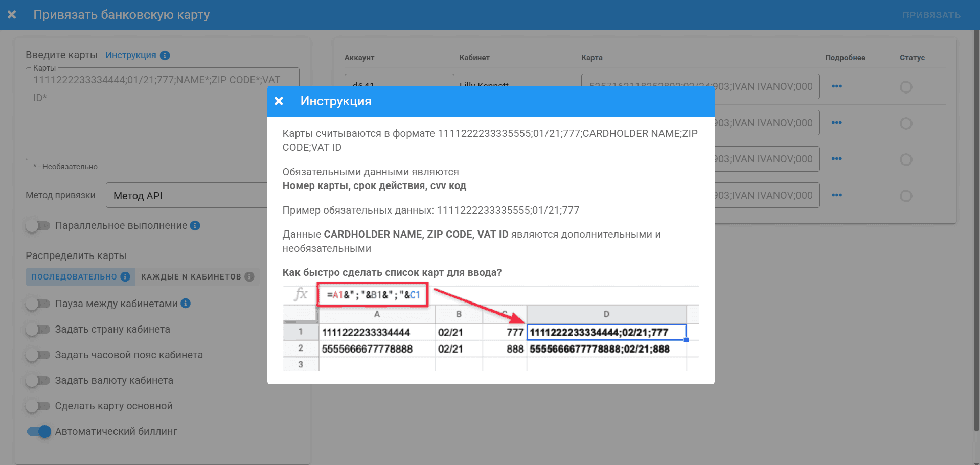Open details dots in first card row
This screenshot has width=980, height=465.
(836, 86)
